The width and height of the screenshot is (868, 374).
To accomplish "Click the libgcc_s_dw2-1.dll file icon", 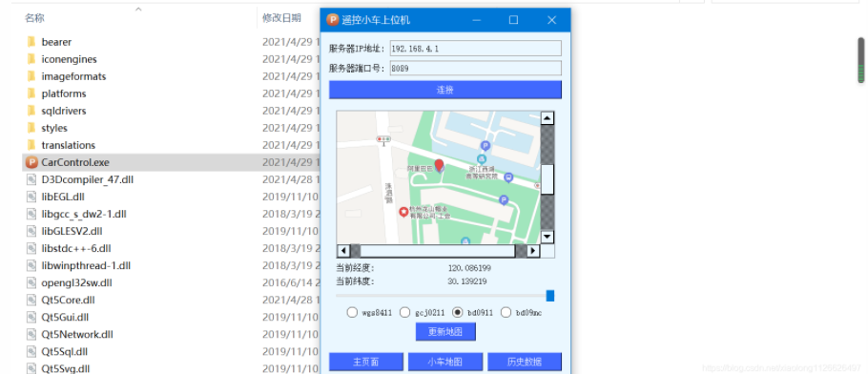I will coord(31,214).
